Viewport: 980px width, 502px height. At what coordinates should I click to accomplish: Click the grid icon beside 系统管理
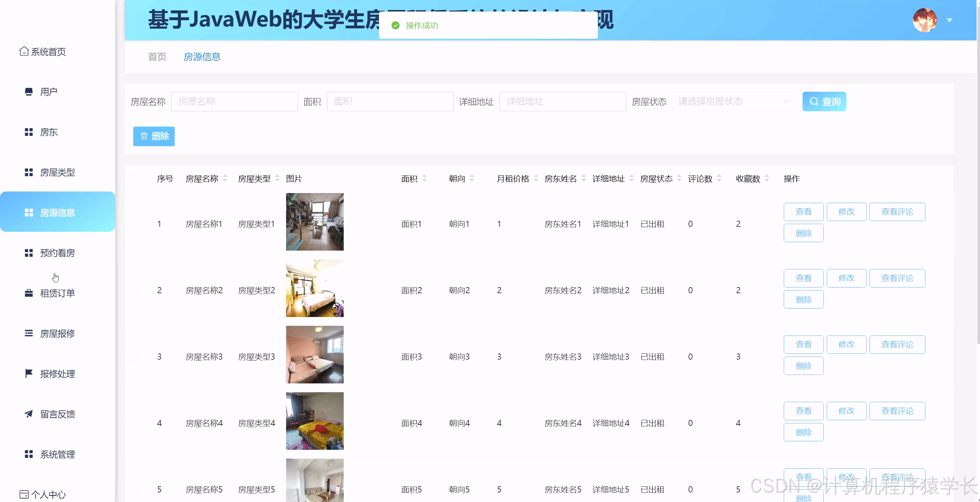[x=29, y=454]
